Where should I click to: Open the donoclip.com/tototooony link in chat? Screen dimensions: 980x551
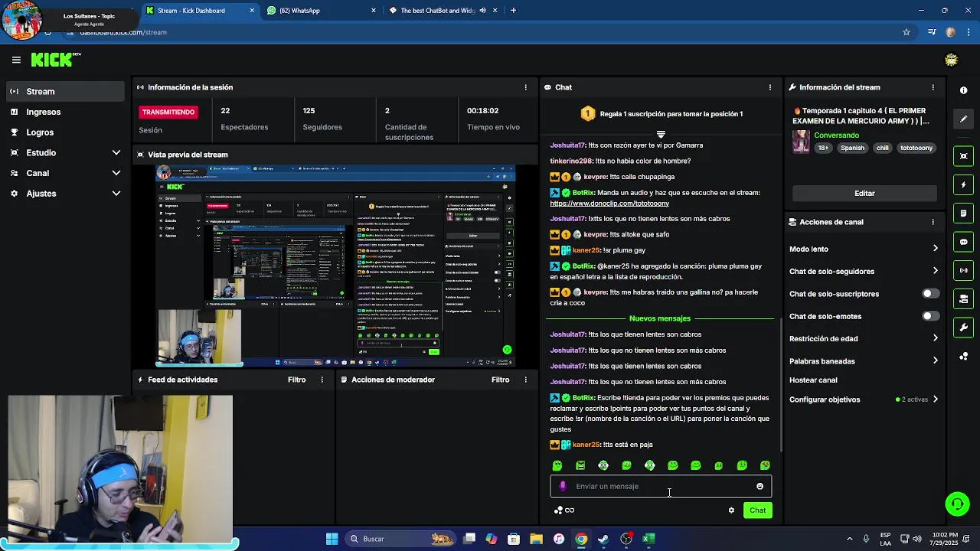609,204
